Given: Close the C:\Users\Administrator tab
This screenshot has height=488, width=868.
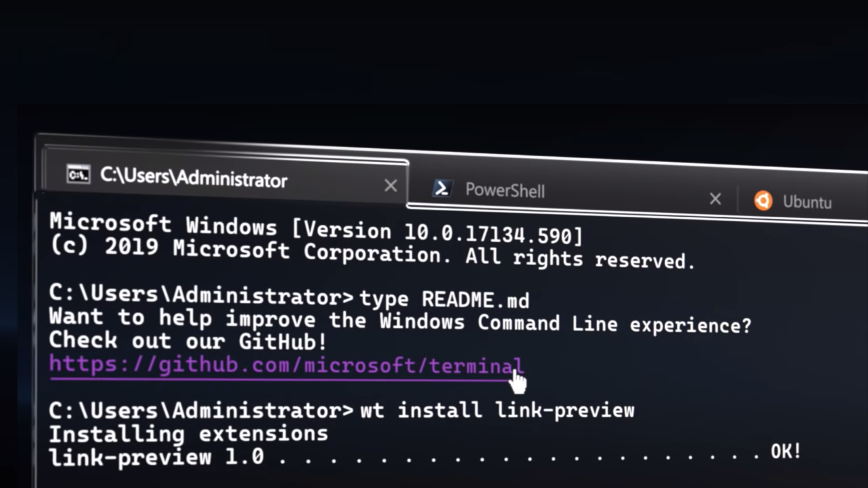Looking at the screenshot, I should click(390, 186).
